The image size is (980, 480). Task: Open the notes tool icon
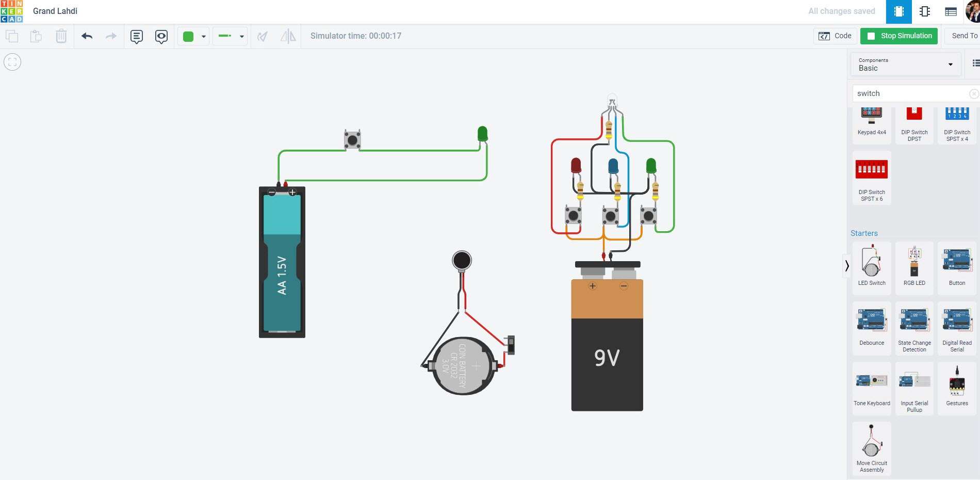pyautogui.click(x=136, y=36)
